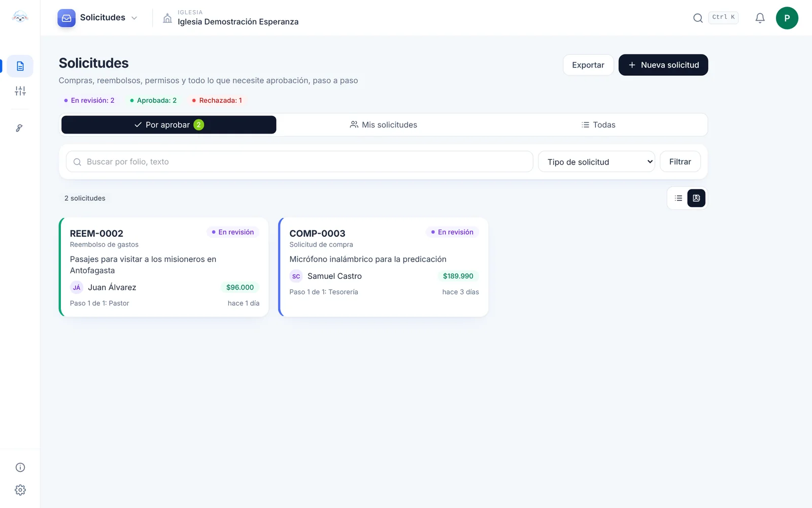Screen dimensions: 812x508
Task: Click the 2 count badge on Por aprobar
Action: point(199,125)
